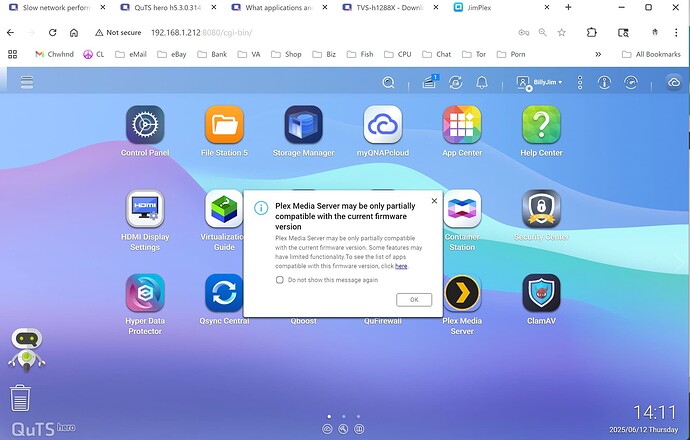Open Security Center
The height and width of the screenshot is (440, 690).
pos(541,209)
